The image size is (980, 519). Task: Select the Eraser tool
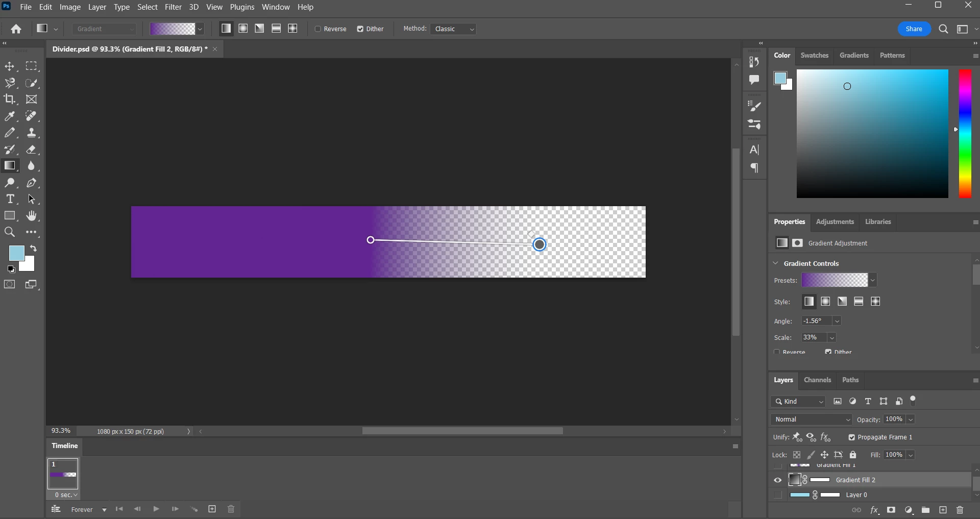pyautogui.click(x=32, y=150)
